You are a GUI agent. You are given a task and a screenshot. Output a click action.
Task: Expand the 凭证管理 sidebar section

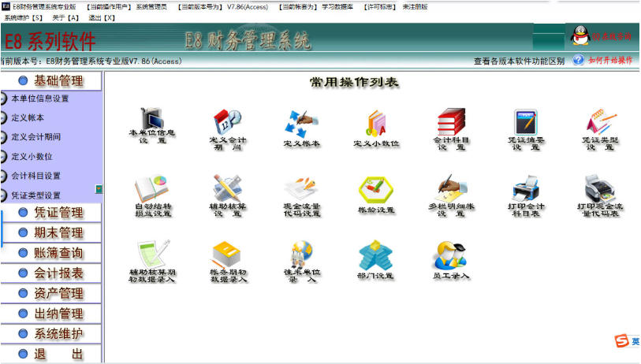coord(51,213)
